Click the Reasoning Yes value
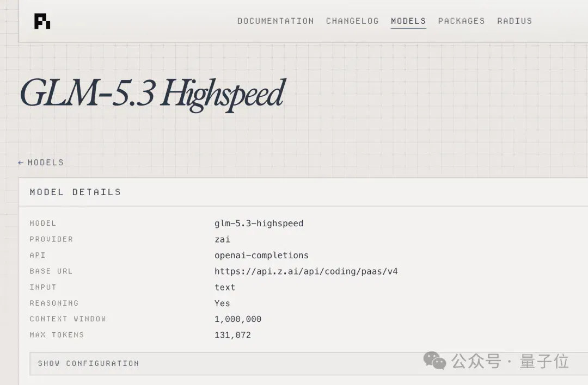Image resolution: width=588 pixels, height=385 pixels. tap(222, 303)
